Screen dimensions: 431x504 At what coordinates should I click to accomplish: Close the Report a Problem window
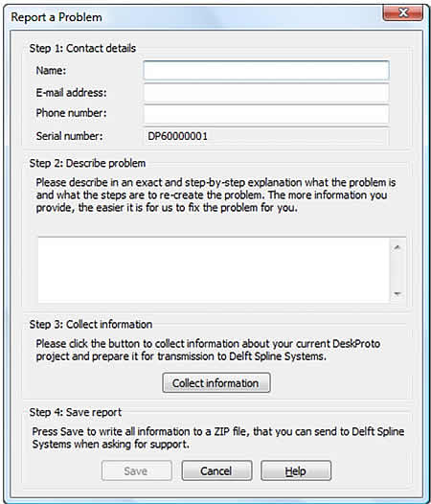click(402, 12)
